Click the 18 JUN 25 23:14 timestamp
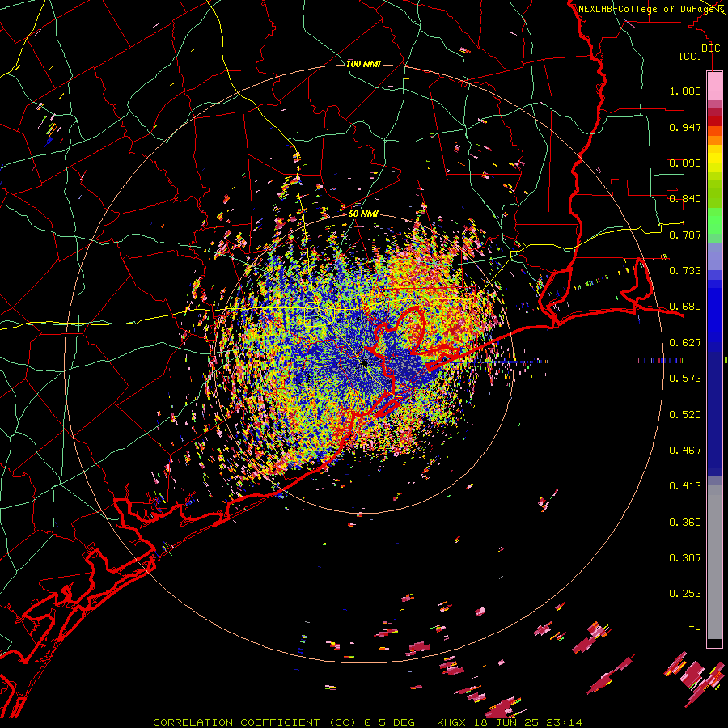The width and height of the screenshot is (728, 728). (x=528, y=722)
